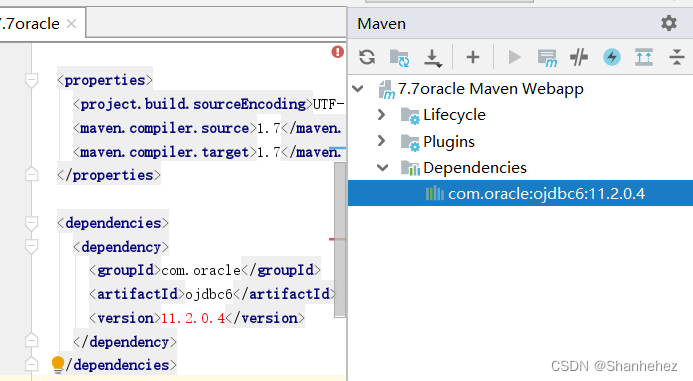Click the Maven panel title
This screenshot has width=693, height=381.
pos(381,24)
